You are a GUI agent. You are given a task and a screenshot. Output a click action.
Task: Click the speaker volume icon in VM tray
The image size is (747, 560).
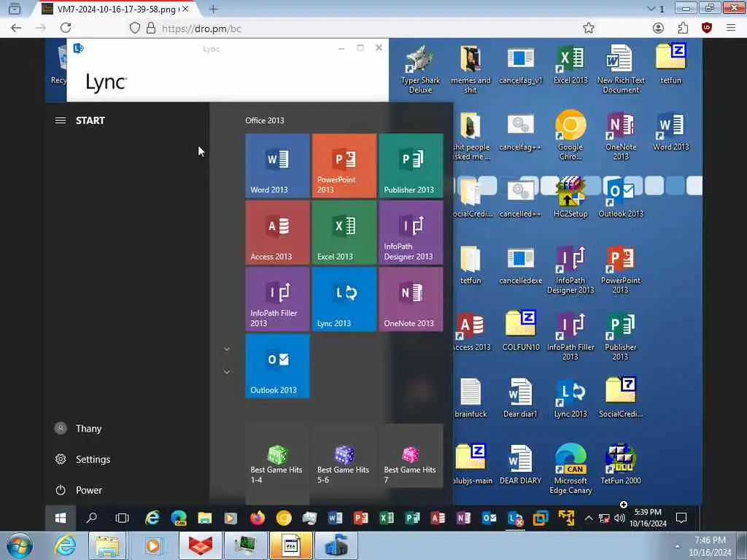[x=619, y=518]
